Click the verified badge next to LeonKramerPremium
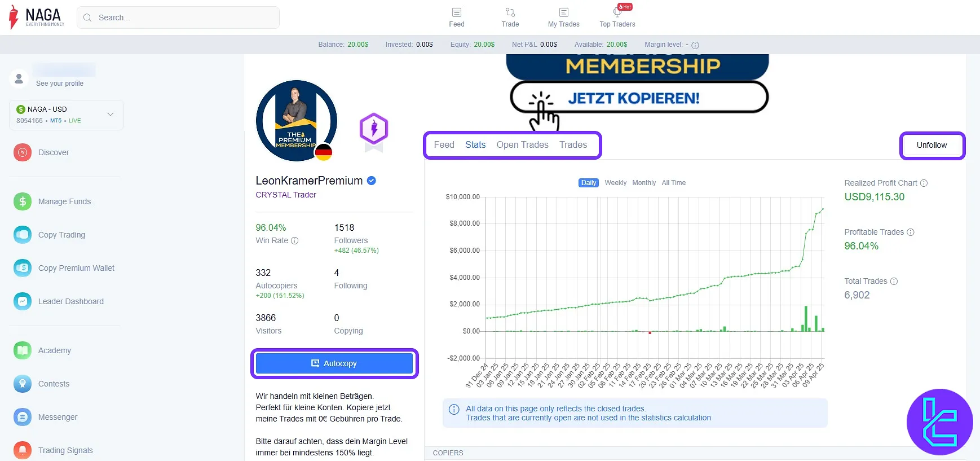 [372, 181]
